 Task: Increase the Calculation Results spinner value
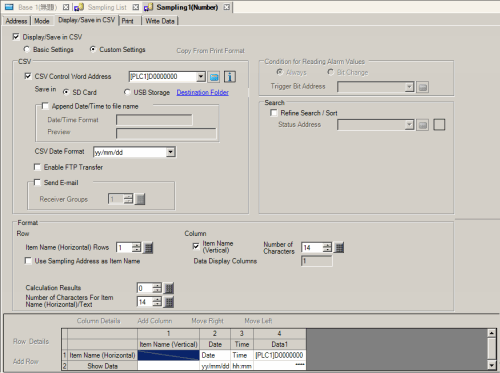pos(157,286)
